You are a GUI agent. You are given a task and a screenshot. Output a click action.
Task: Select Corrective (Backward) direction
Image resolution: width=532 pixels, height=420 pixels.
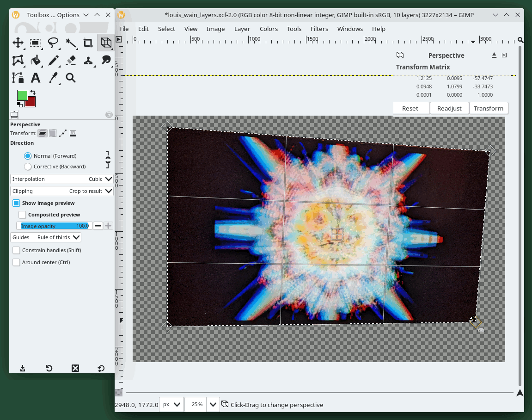[x=28, y=167]
